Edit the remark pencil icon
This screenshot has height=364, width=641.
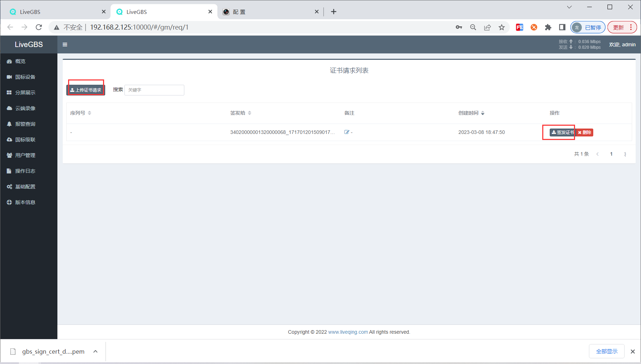pos(347,132)
